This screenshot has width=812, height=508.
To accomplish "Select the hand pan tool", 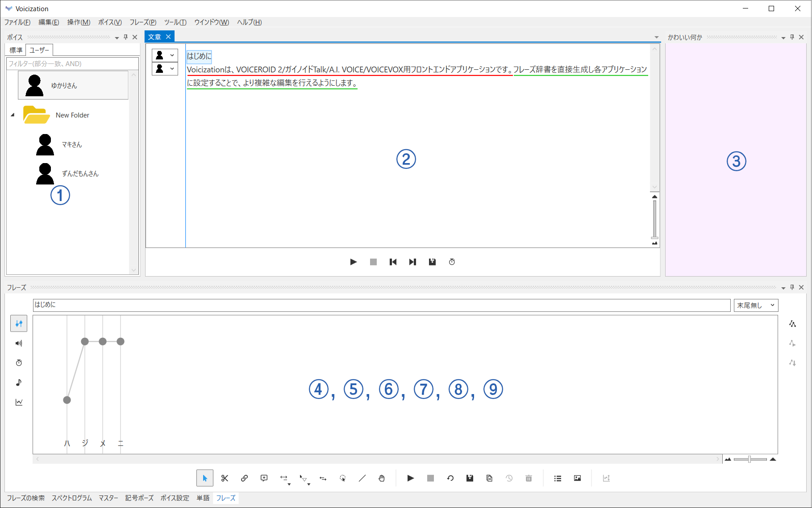I will (x=382, y=478).
